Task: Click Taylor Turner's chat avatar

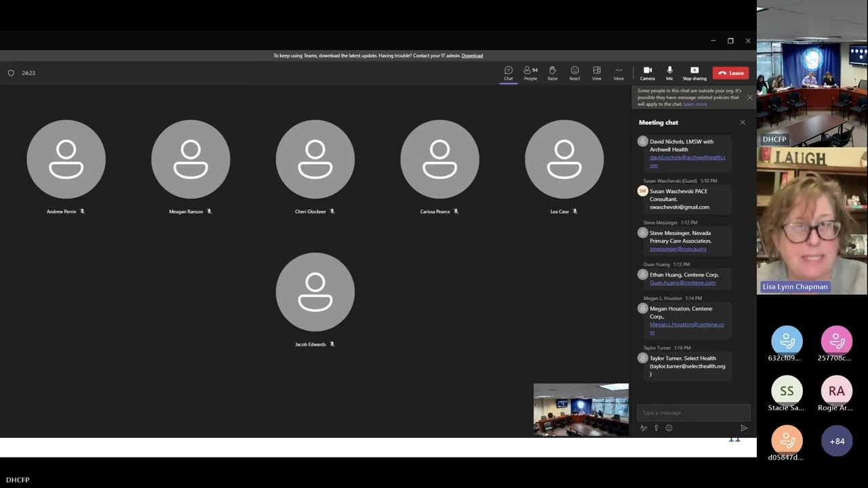Action: pyautogui.click(x=642, y=358)
